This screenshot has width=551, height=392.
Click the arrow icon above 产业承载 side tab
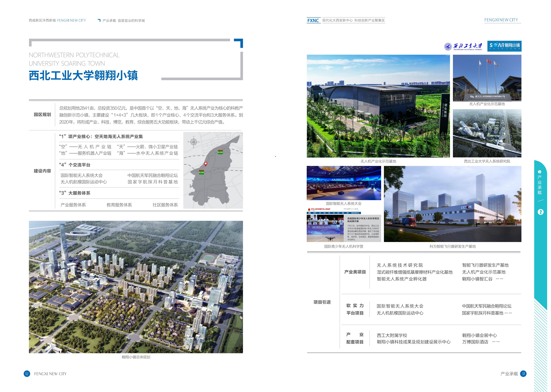[540, 172]
